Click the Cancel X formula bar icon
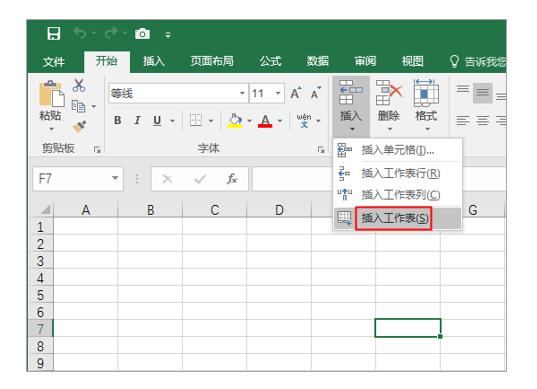Image resolution: width=537 pixels, height=389 pixels. coord(167,179)
